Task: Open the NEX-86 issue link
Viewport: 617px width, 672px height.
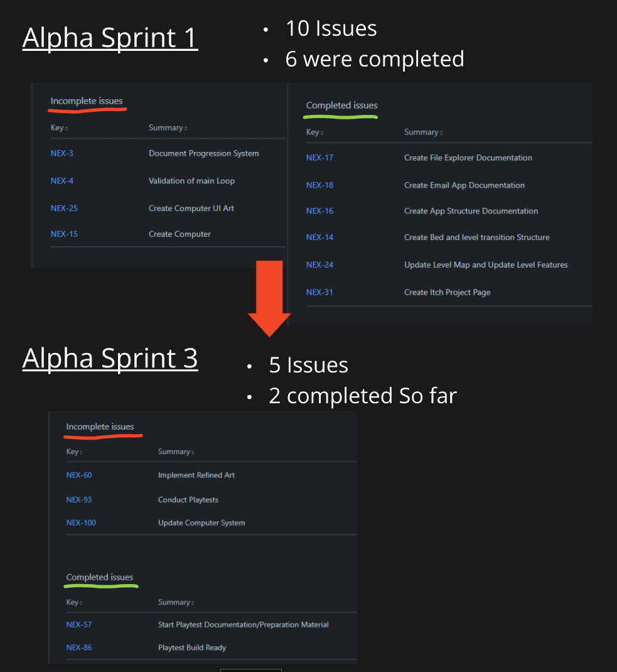Action: 79,648
